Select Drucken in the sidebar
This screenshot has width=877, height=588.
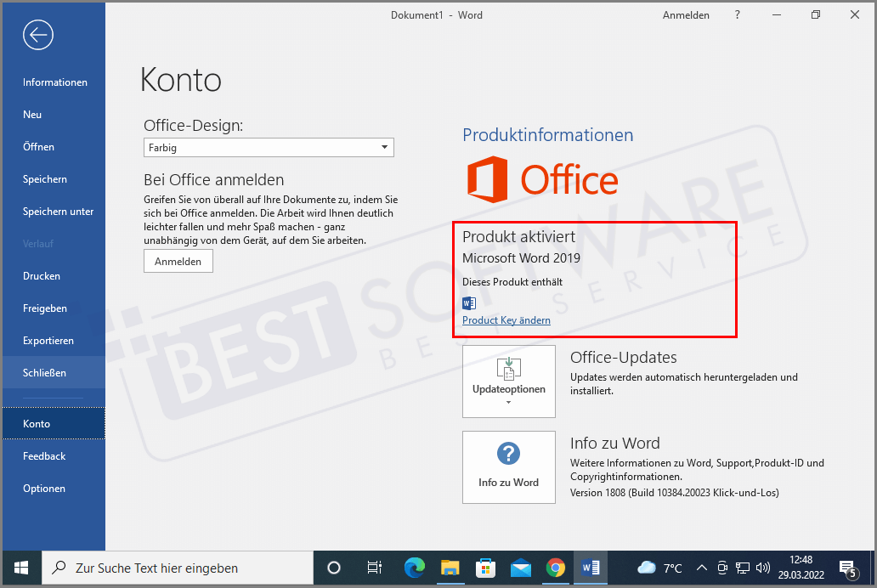click(x=41, y=275)
